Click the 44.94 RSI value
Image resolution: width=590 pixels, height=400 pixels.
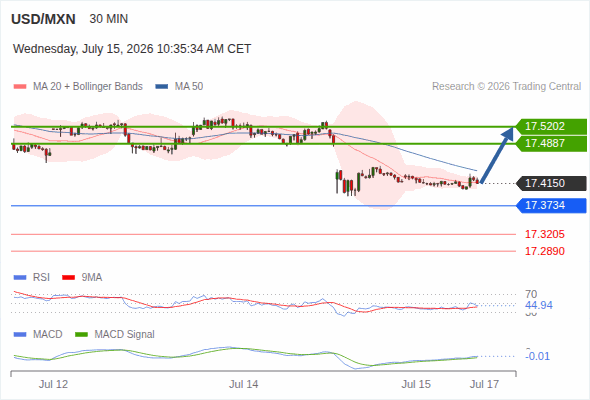(539, 305)
